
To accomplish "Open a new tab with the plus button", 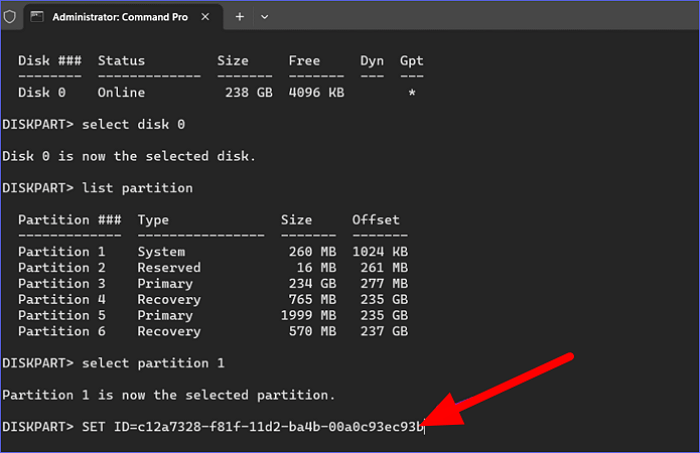I will click(x=240, y=17).
